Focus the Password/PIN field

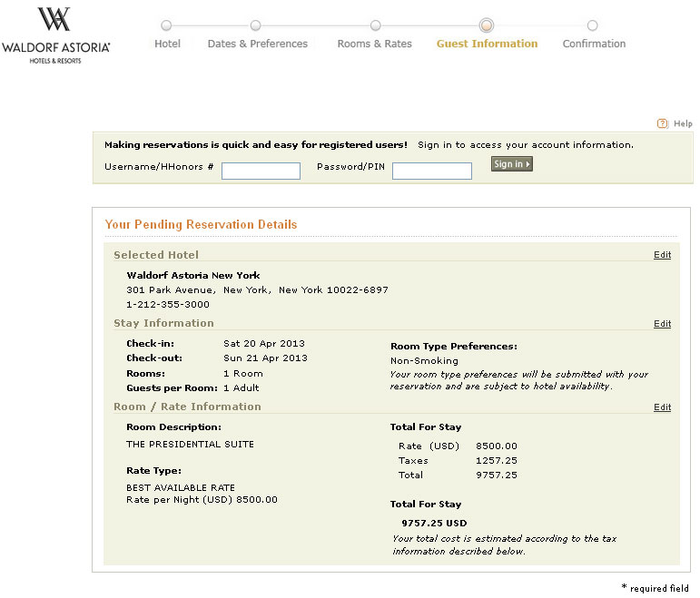click(431, 171)
